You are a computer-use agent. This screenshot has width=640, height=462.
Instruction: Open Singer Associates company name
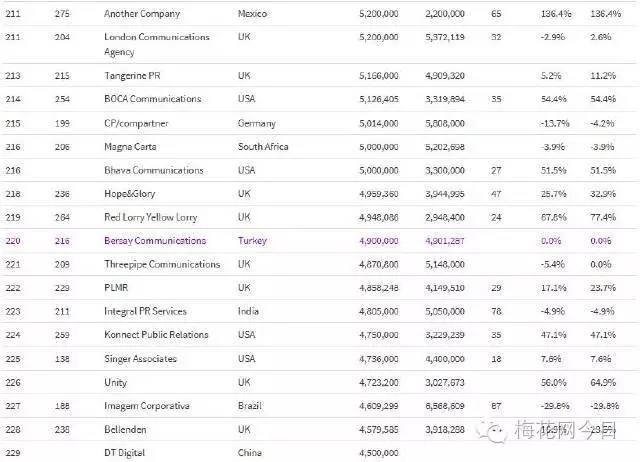[141, 359]
